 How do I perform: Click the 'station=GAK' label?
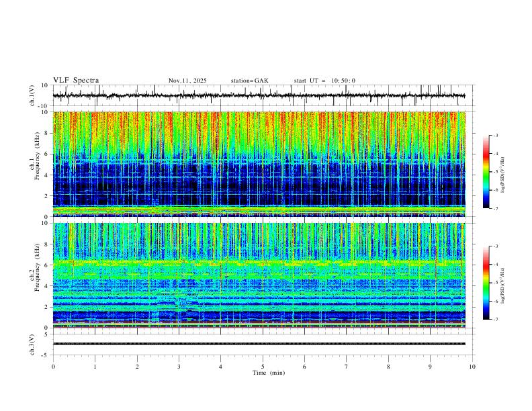(249, 81)
